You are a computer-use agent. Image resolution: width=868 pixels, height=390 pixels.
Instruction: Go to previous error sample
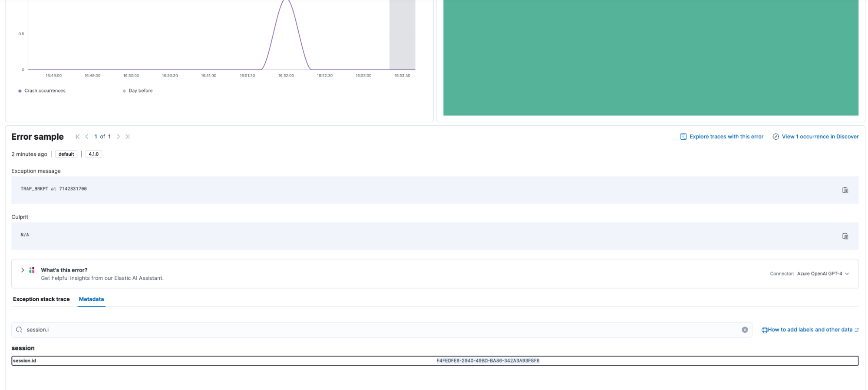pyautogui.click(x=87, y=137)
